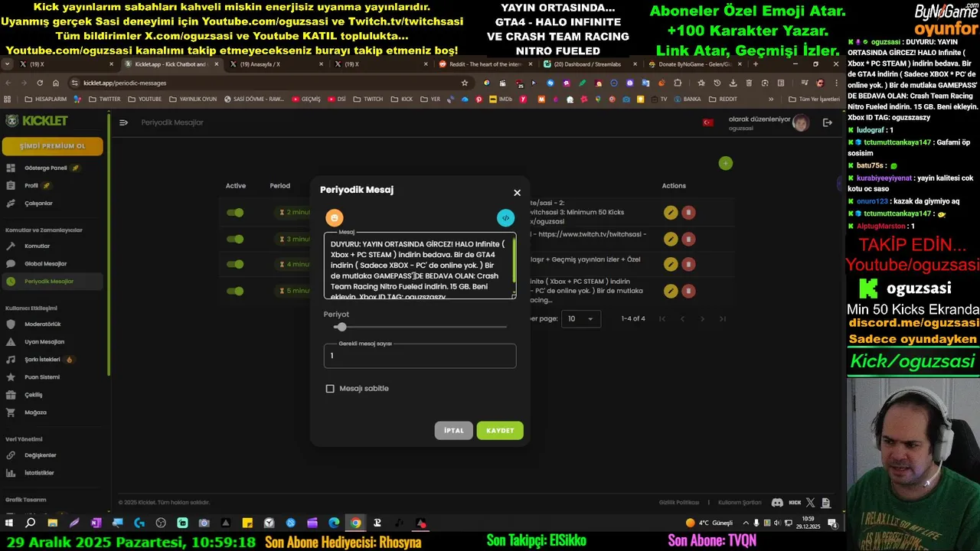Open Global Mesajlar in sidebar
The height and width of the screenshot is (551, 980).
click(52, 263)
